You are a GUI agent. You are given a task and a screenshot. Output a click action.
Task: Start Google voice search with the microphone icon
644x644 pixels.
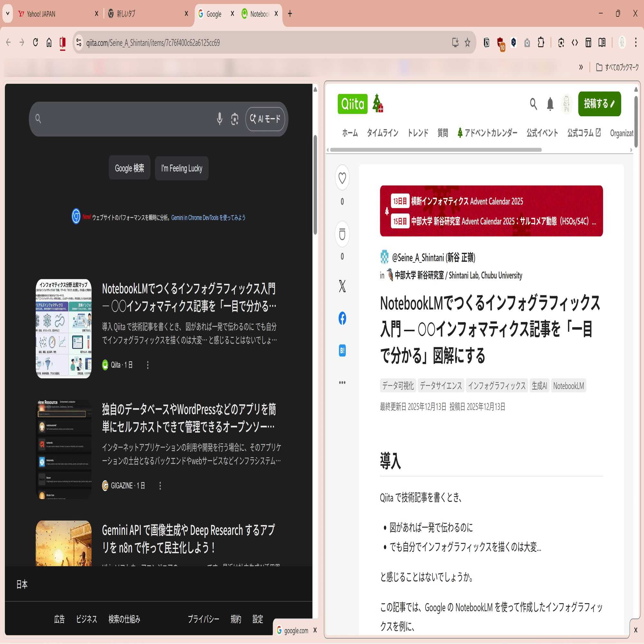pos(219,119)
